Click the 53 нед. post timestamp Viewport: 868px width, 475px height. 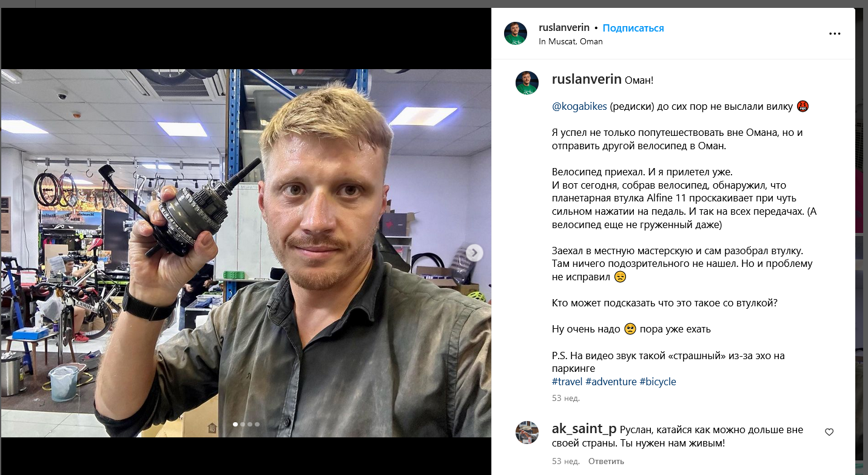tap(566, 398)
